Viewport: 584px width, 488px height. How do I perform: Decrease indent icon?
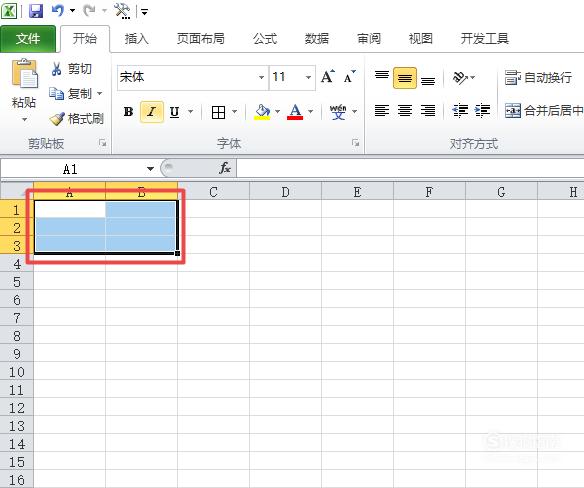460,111
